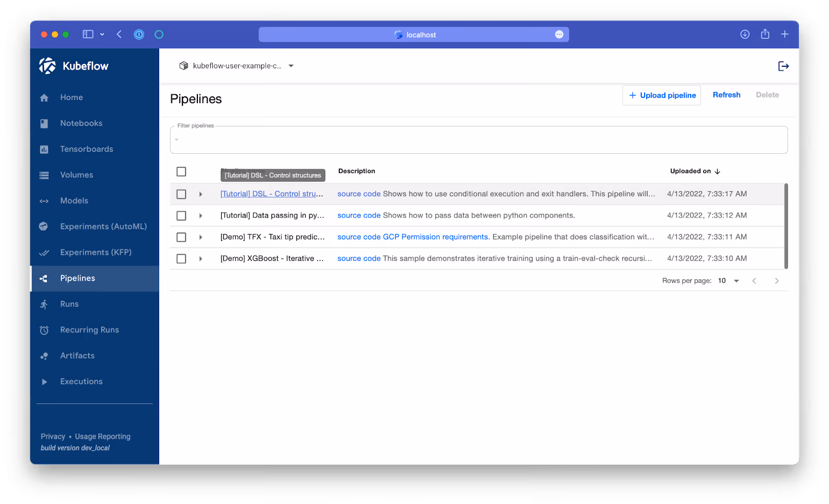Viewport: 829px width, 504px height.
Task: Click the Filter pipelines input field
Action: [479, 140]
